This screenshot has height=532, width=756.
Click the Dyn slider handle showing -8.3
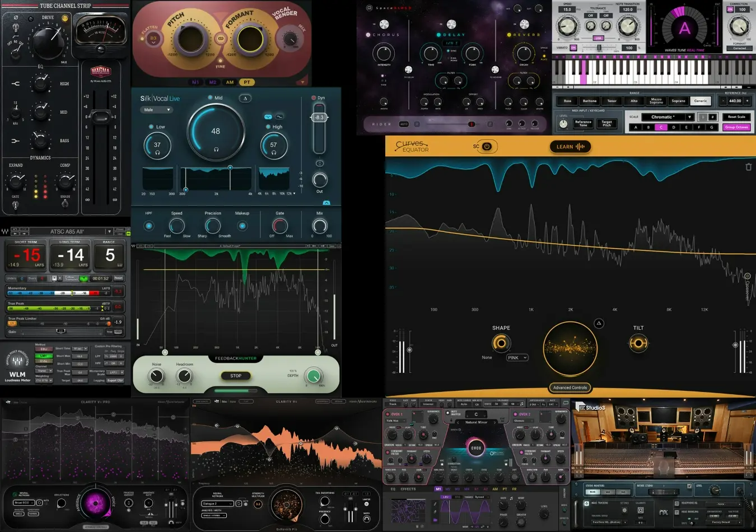[x=319, y=118]
